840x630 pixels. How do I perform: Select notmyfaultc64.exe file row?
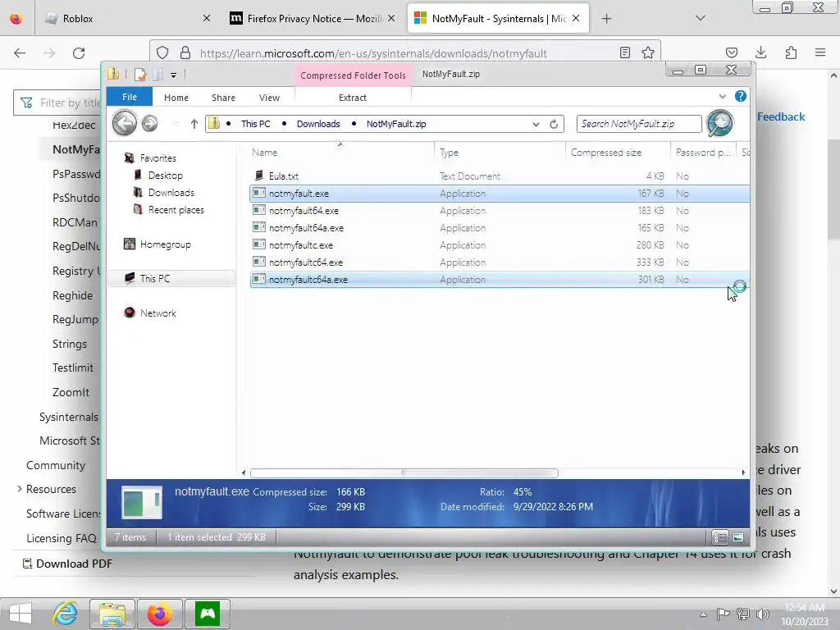pos(500,262)
